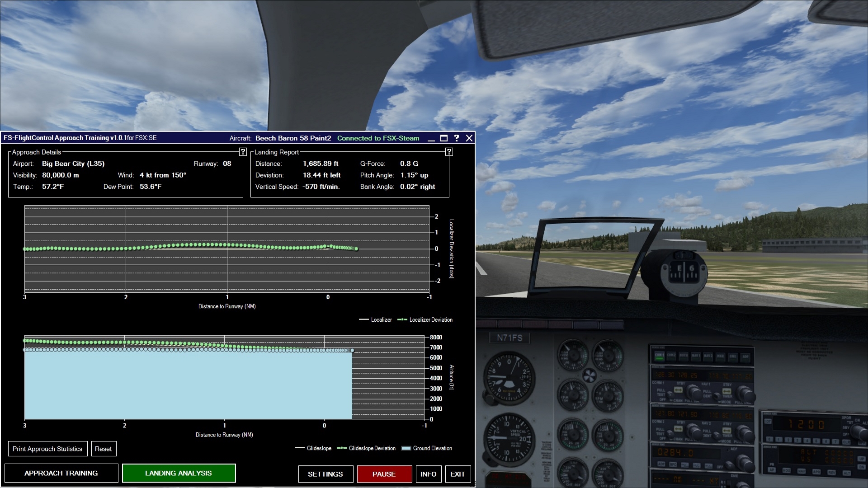Image resolution: width=868 pixels, height=488 pixels.
Task: Open INFO overlay for help details
Action: pos(428,473)
